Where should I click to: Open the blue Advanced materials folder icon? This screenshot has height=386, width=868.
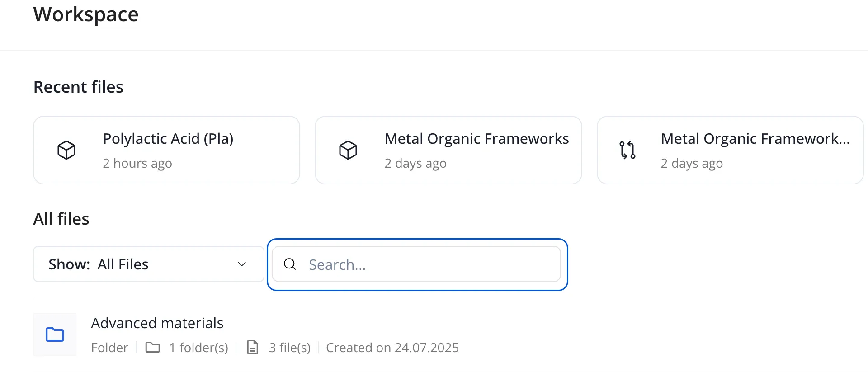55,334
